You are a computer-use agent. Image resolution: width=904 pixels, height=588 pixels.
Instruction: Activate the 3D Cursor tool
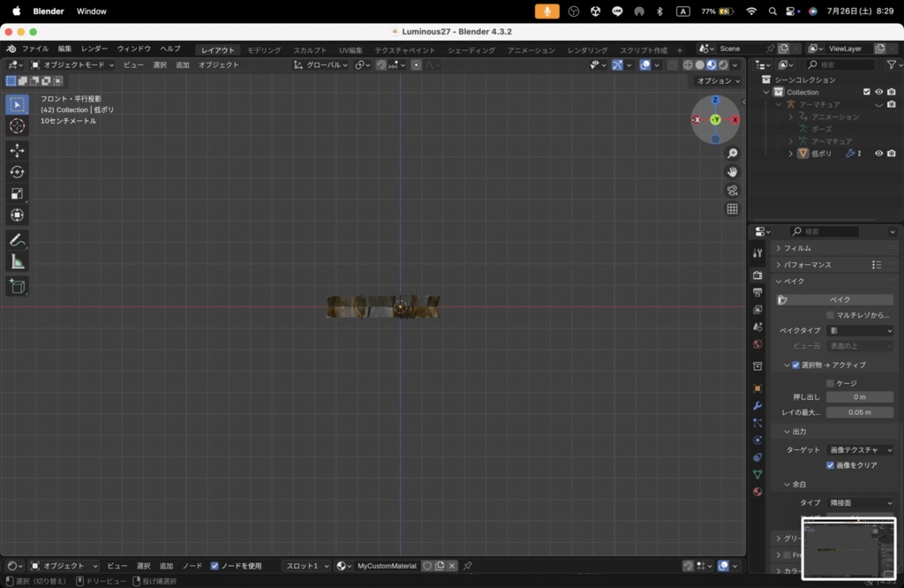pyautogui.click(x=17, y=126)
